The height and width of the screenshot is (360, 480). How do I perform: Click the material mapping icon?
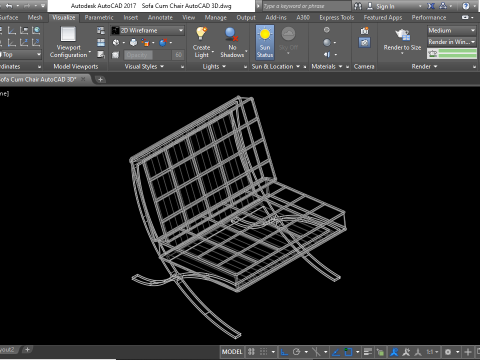point(327,54)
